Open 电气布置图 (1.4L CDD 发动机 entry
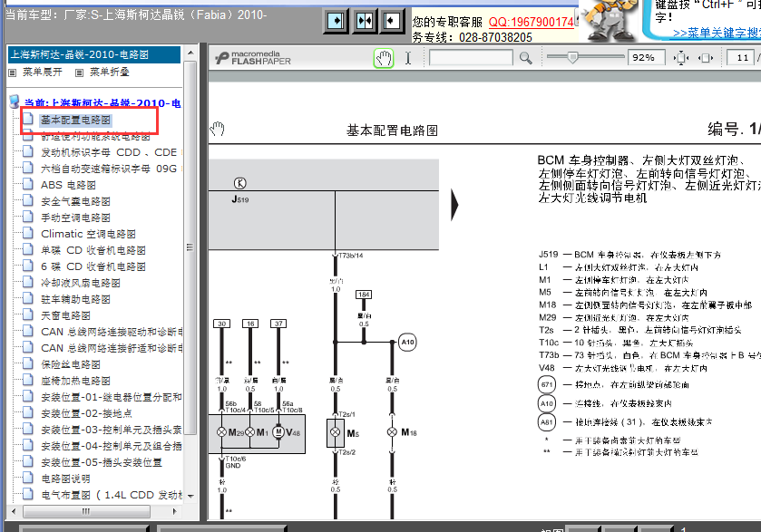 coord(112,495)
